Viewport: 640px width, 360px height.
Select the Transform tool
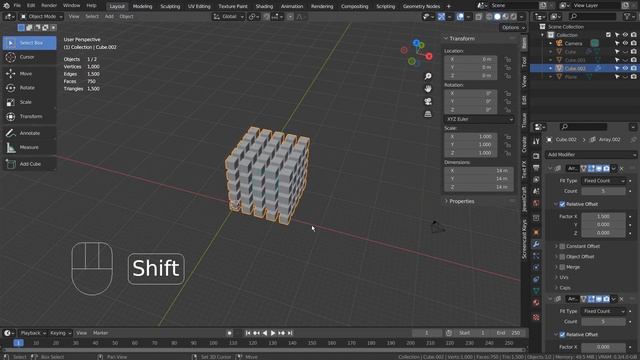coord(29,116)
